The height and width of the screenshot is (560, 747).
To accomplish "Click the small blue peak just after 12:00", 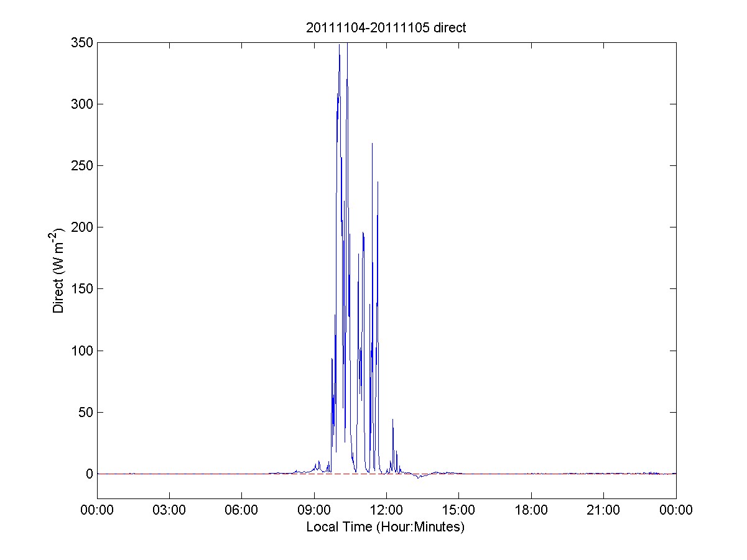I will tap(392, 420).
